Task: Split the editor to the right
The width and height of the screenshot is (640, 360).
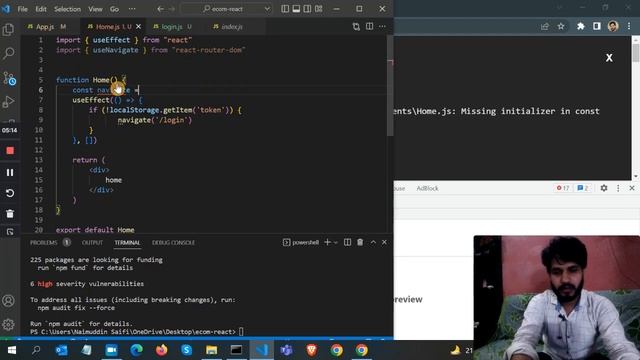Action: (369, 27)
